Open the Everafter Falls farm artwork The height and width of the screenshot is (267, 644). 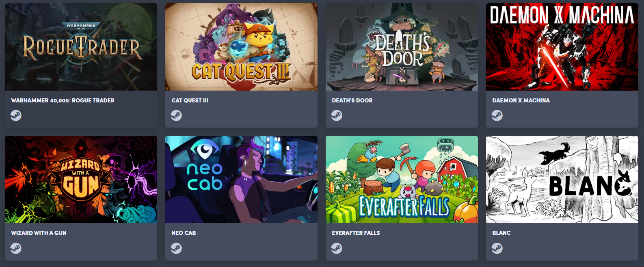402,180
